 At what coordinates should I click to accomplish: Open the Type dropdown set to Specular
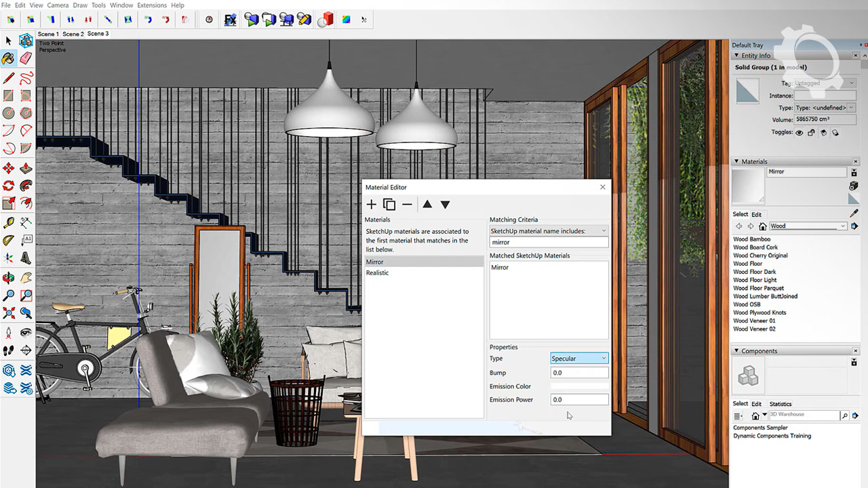[579, 359]
